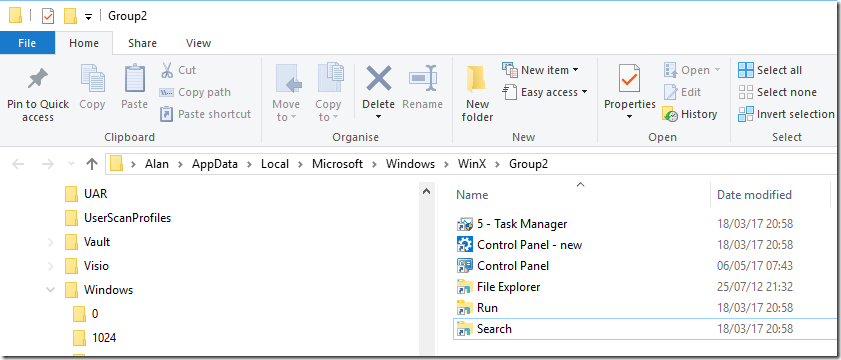Open the File menu tab
The width and height of the screenshot is (841, 360).
[27, 43]
